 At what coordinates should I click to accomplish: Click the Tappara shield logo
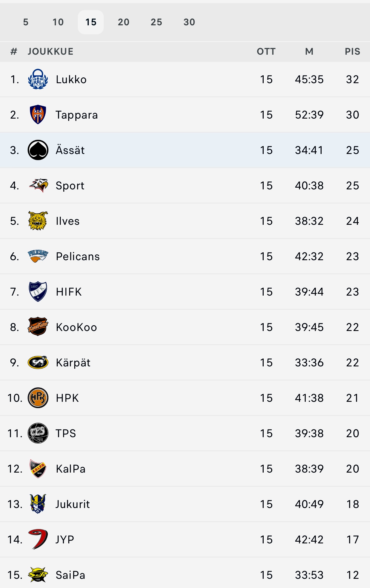(38, 115)
